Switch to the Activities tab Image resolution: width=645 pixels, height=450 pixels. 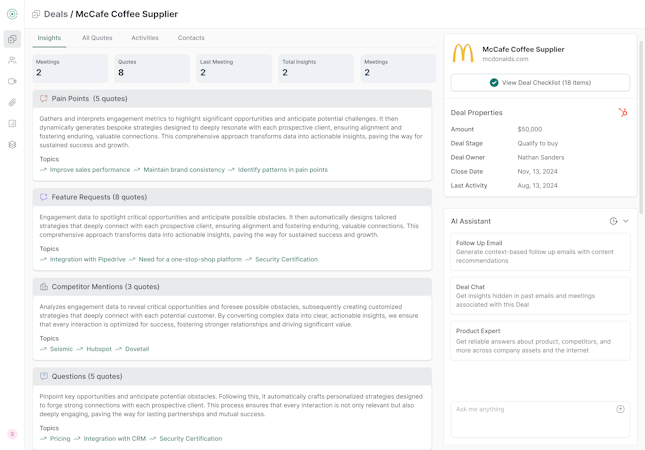(x=145, y=38)
